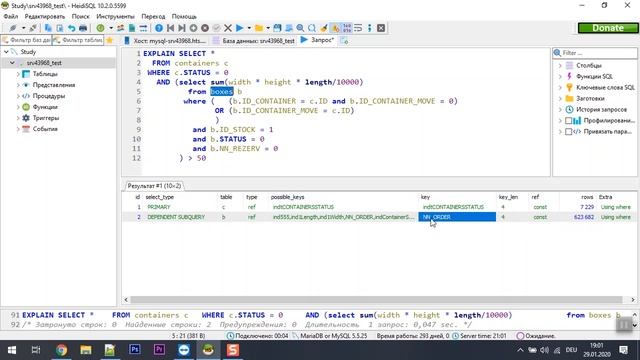
Task: Select the Результат #1 tab
Action: pyautogui.click(x=154, y=186)
